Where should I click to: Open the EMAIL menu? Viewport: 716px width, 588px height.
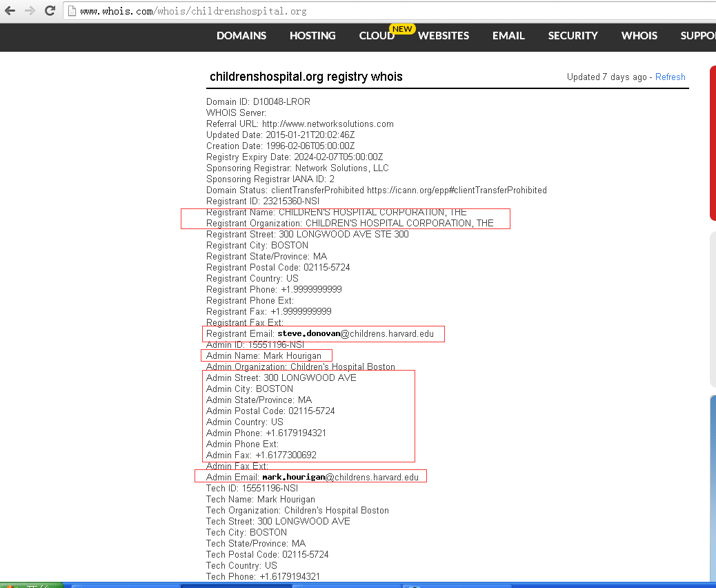[x=508, y=36]
